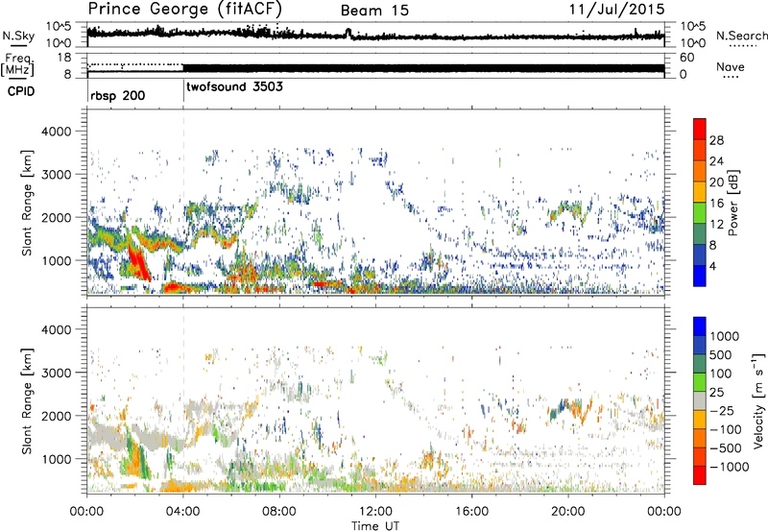Click the "Slant Range [km]" label of velocity panel

(27, 401)
